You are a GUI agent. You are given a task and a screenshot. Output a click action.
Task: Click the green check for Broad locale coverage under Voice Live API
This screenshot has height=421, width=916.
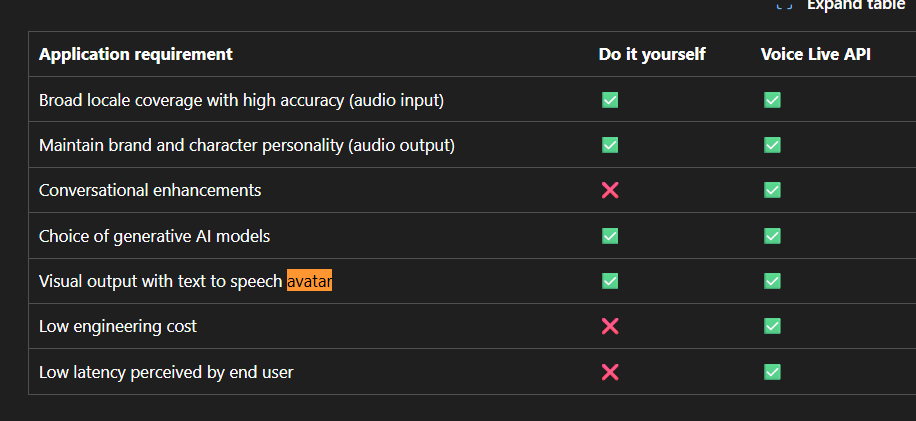[x=772, y=100]
